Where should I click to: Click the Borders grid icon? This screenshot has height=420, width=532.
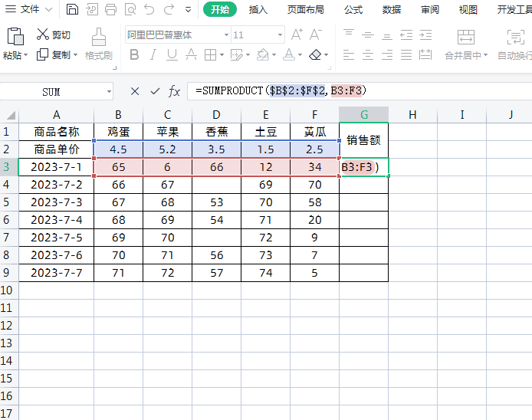click(210, 54)
